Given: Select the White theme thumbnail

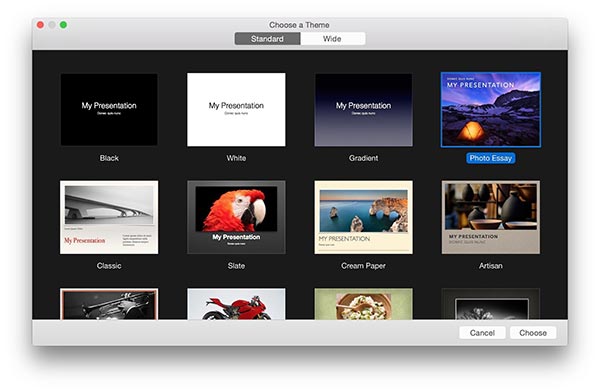Looking at the screenshot, I should 236,109.
